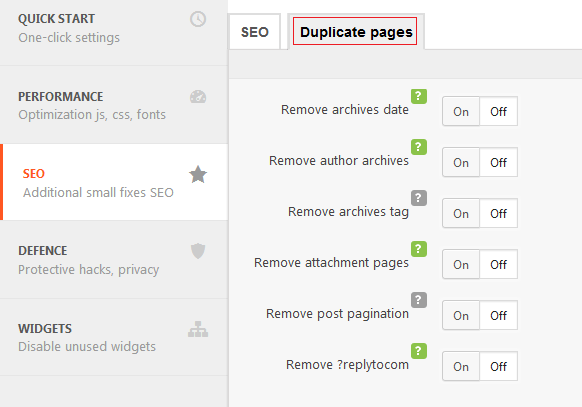582x407 pixels.
Task: Select the Duplicate pages tab
Action: coord(356,32)
